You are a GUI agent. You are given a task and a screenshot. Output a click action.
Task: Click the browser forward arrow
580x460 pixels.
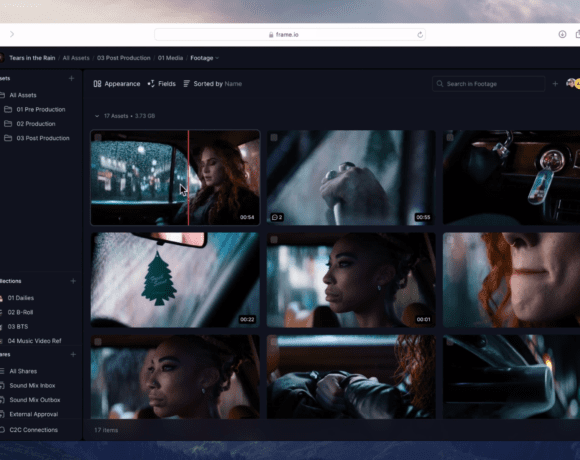pos(12,34)
